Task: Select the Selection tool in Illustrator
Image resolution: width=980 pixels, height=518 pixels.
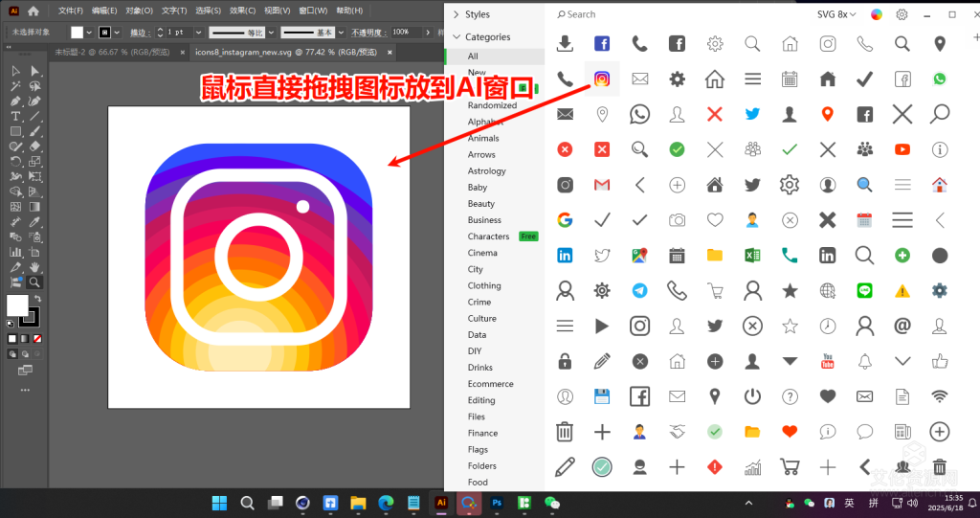Action: click(x=15, y=71)
